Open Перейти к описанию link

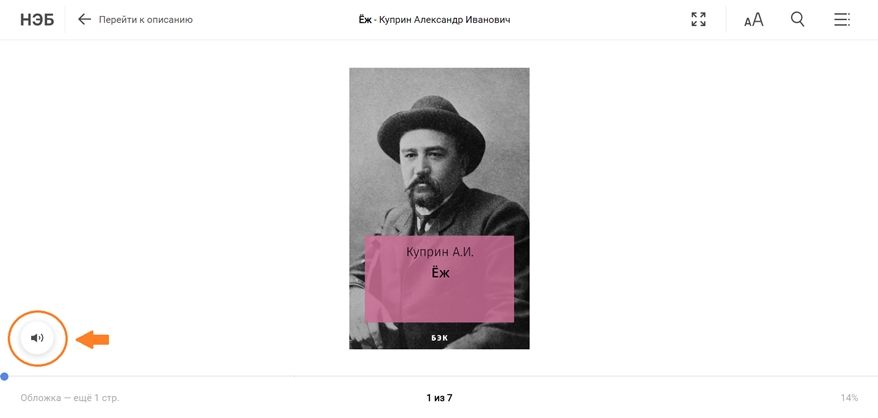[146, 20]
